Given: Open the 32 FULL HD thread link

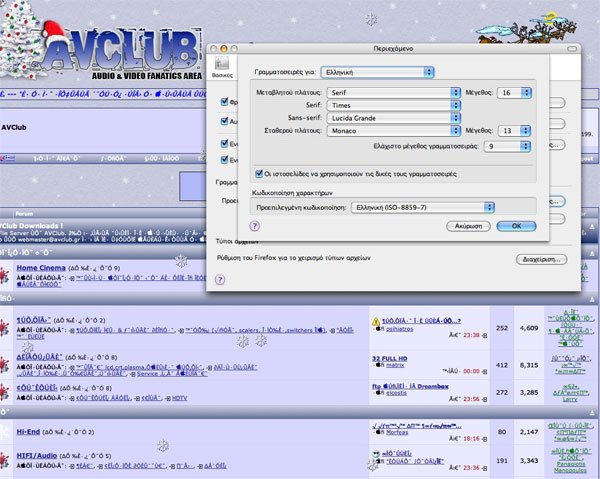Looking at the screenshot, I should [x=390, y=358].
